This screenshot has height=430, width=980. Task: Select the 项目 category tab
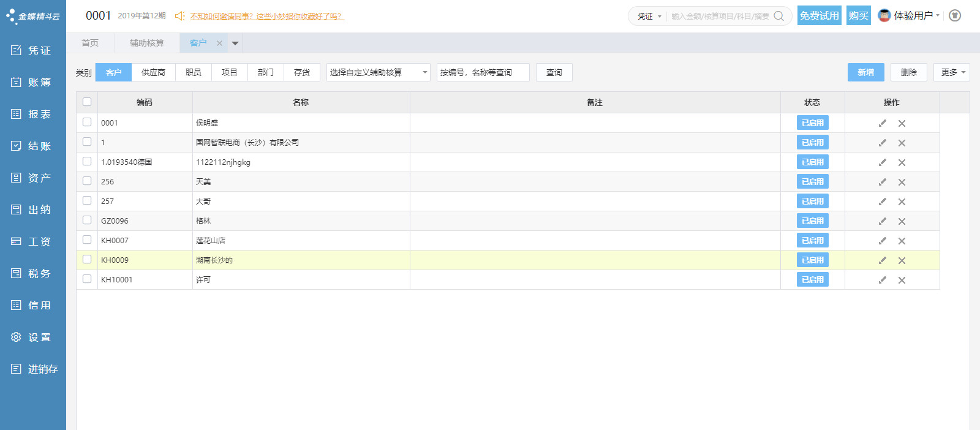[230, 72]
